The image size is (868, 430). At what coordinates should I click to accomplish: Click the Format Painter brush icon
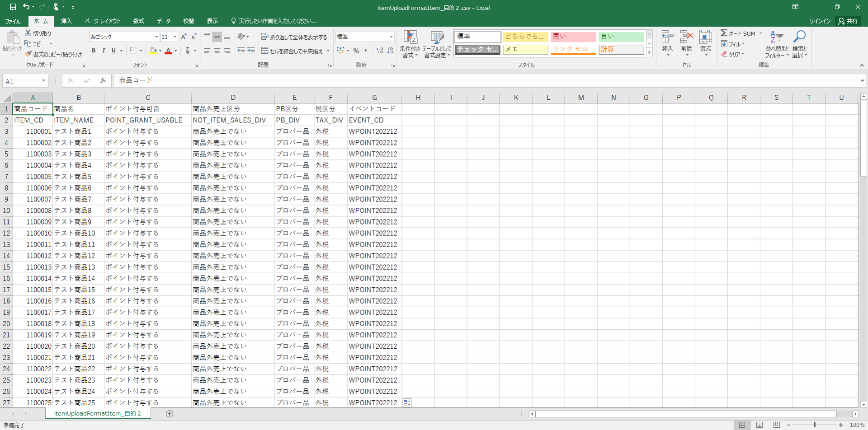tap(28, 54)
